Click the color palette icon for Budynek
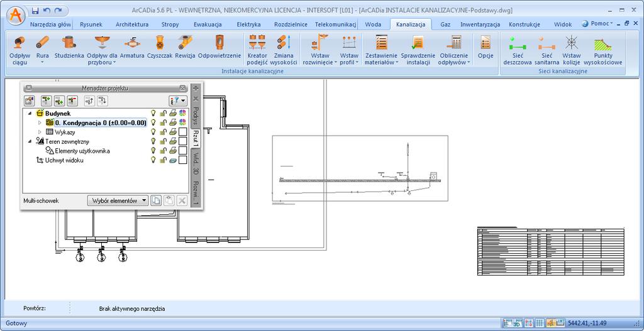The image size is (644, 331). [183, 113]
